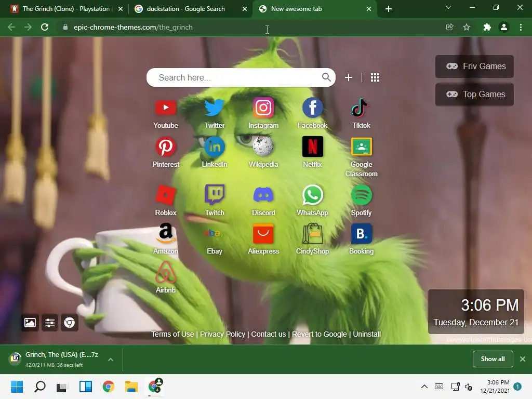Show hidden system tray icons
The image size is (532, 399).
(424, 387)
